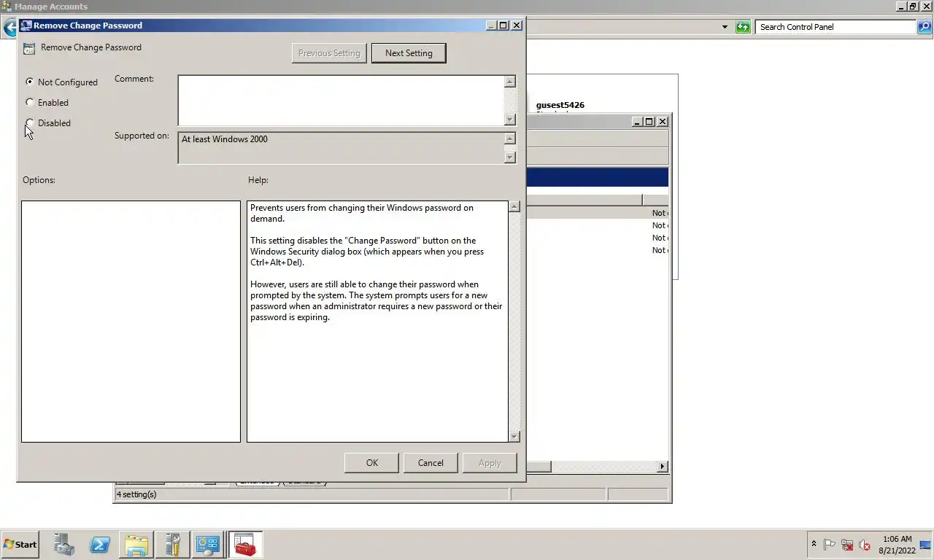This screenshot has width=934, height=560.
Task: Click the greyed Apply button
Action: click(x=490, y=463)
